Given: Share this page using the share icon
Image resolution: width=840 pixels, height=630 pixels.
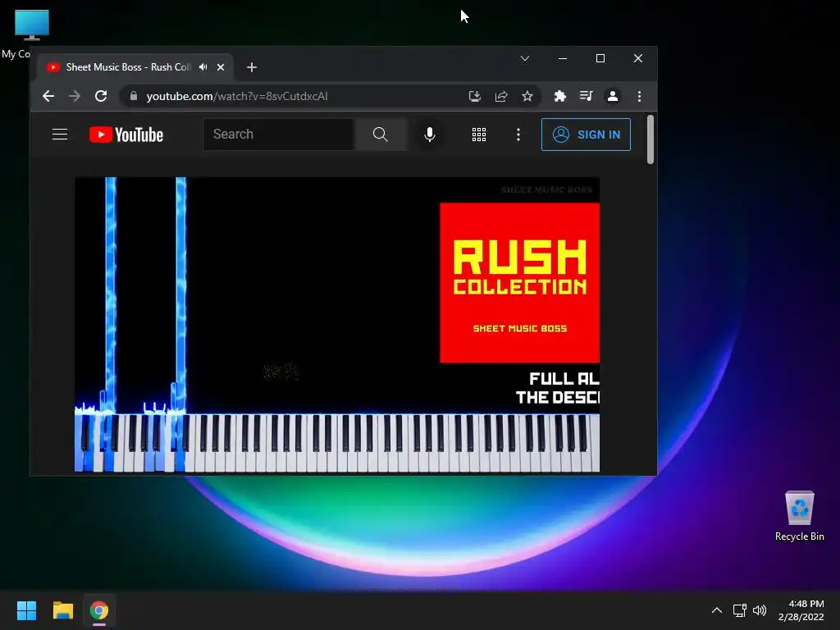Looking at the screenshot, I should 501,96.
